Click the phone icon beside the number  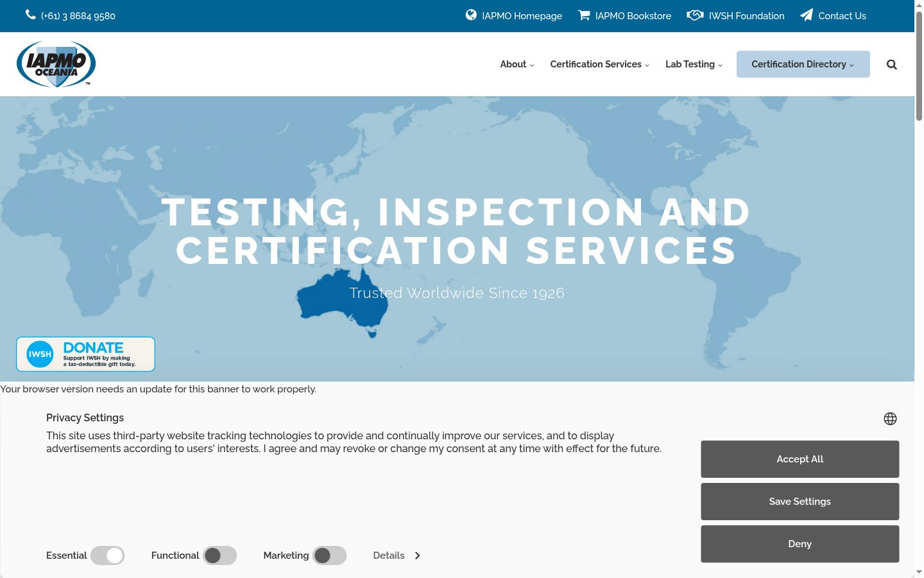pos(30,15)
